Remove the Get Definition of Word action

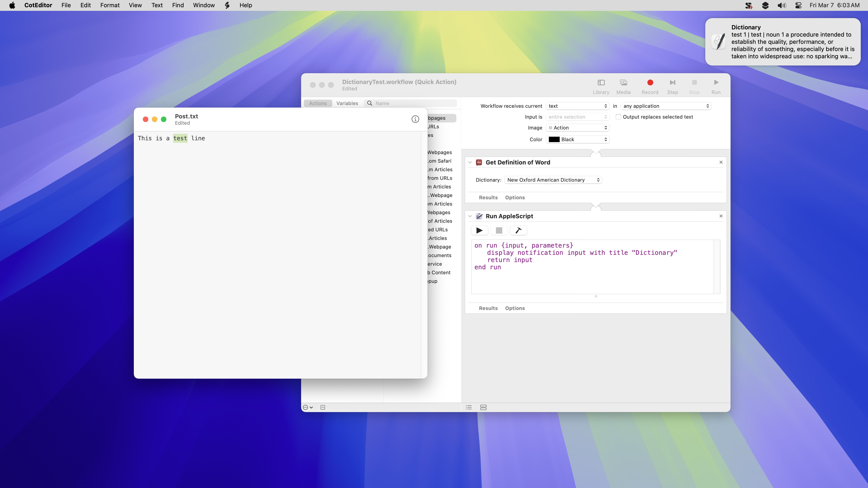pyautogui.click(x=721, y=162)
